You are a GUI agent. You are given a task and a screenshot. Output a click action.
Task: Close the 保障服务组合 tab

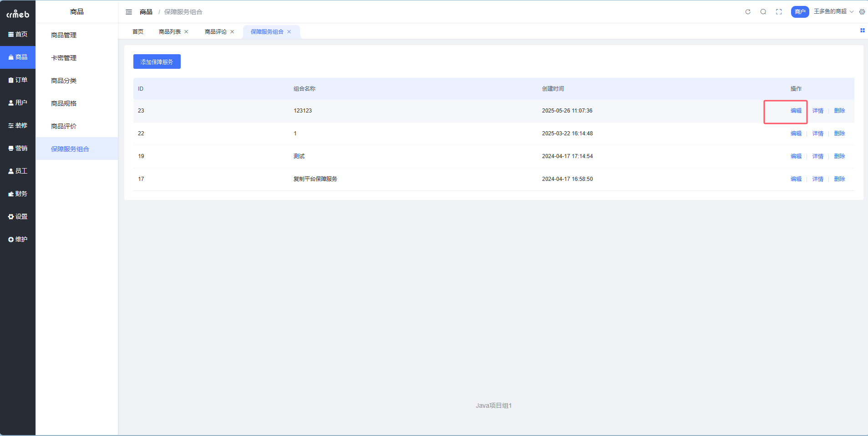pyautogui.click(x=289, y=32)
